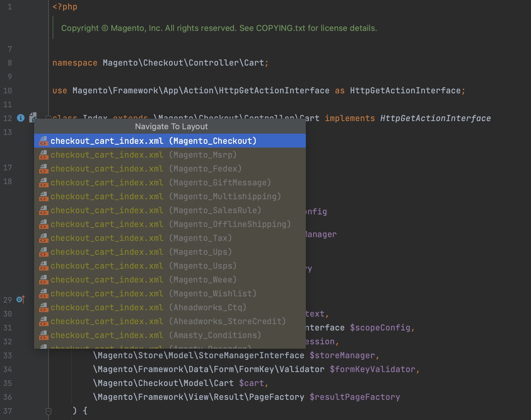Choose checkout_cart_index.xml (Amasty_Conditions)
The width and height of the screenshot is (531, 420).
170,335
